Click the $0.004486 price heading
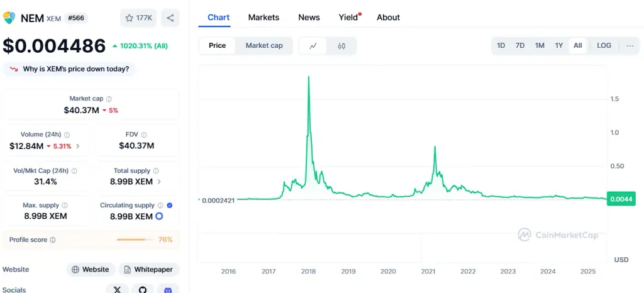The height and width of the screenshot is (293, 644). coord(54,46)
